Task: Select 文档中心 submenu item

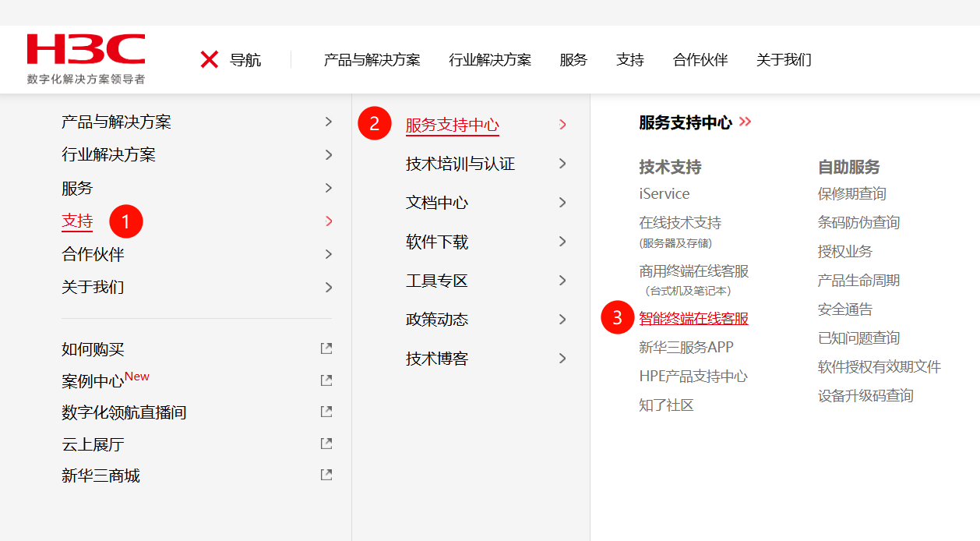Action: 437,203
